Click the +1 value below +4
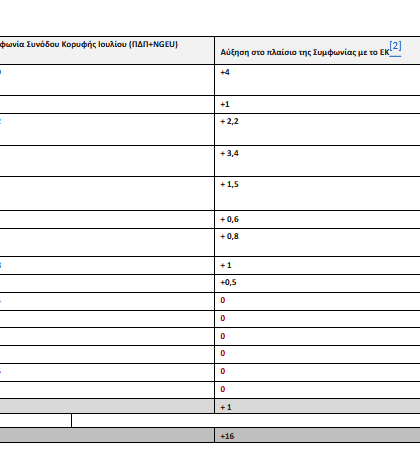The image size is (420, 461). tap(317, 104)
